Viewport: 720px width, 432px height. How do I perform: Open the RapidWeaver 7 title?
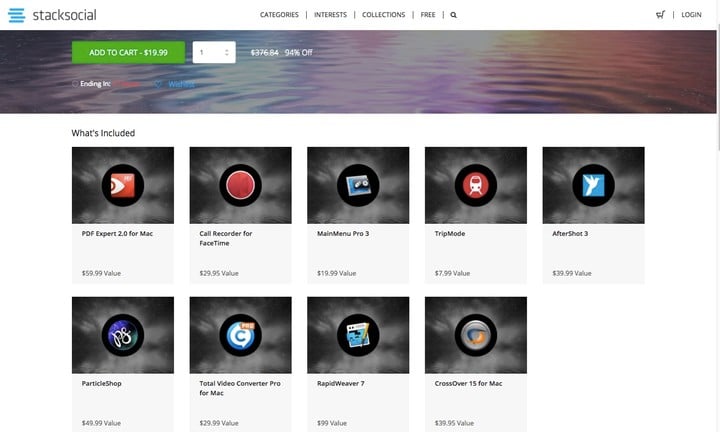(x=340, y=383)
